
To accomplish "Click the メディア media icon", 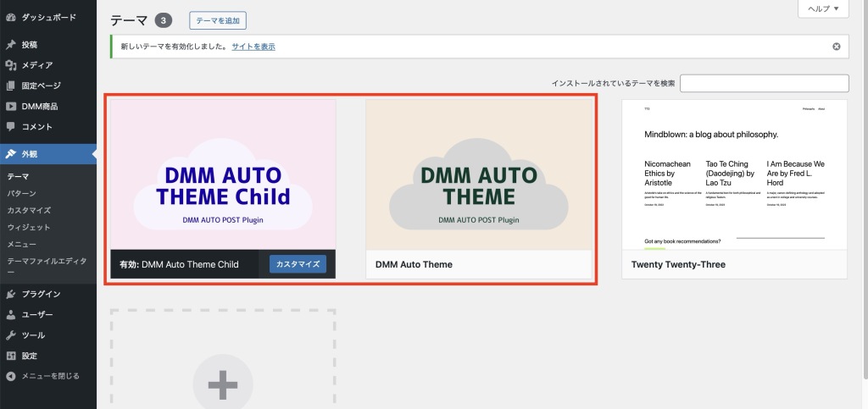I will tap(10, 65).
